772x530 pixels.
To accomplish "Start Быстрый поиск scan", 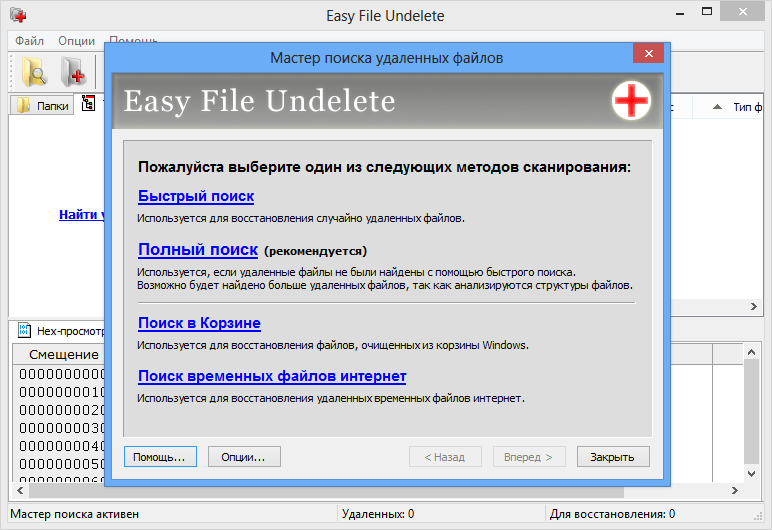I will [x=196, y=196].
